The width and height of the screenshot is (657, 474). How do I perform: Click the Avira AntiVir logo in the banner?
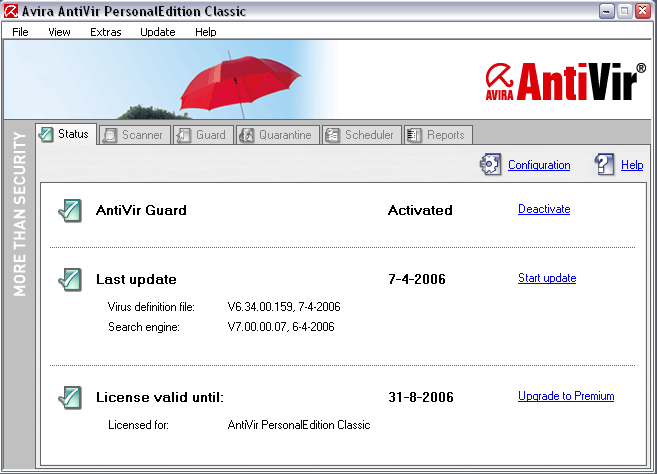pos(565,82)
